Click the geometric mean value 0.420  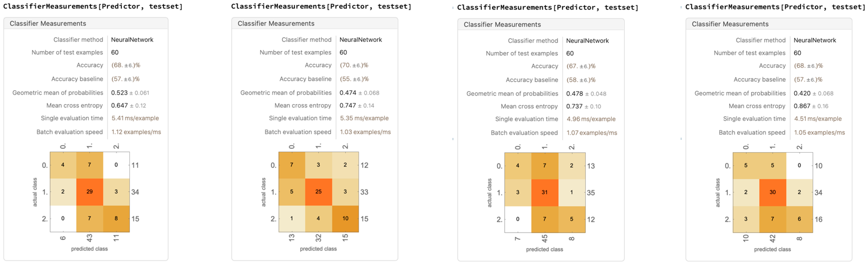point(802,94)
